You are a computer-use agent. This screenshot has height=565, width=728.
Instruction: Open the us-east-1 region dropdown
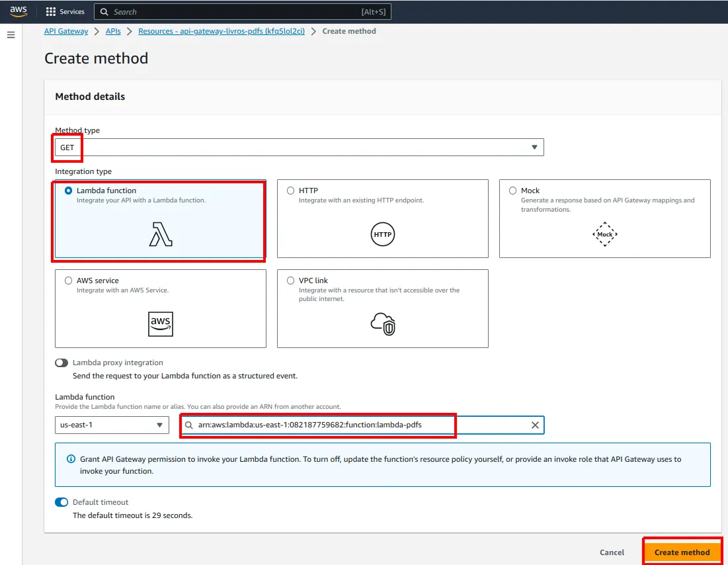[112, 425]
